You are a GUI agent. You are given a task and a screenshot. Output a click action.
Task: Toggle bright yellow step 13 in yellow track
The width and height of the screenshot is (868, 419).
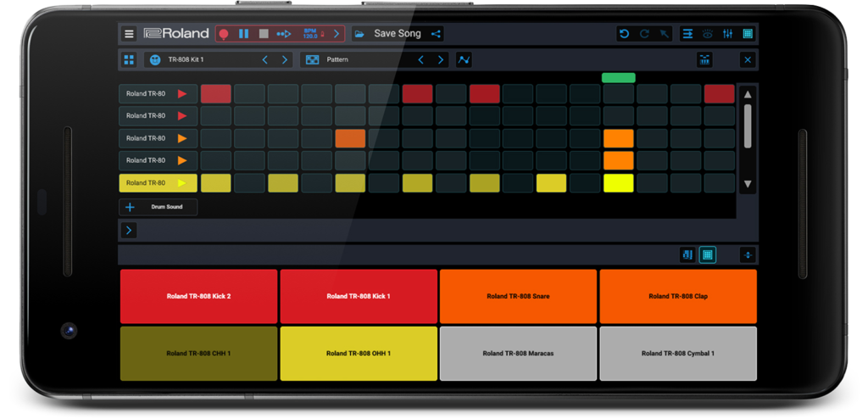pos(618,183)
